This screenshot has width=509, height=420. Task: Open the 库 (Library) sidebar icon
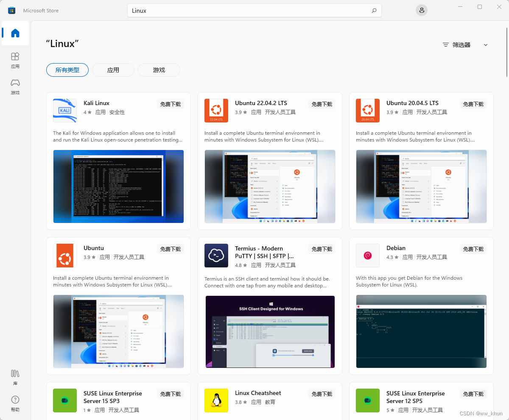15,377
